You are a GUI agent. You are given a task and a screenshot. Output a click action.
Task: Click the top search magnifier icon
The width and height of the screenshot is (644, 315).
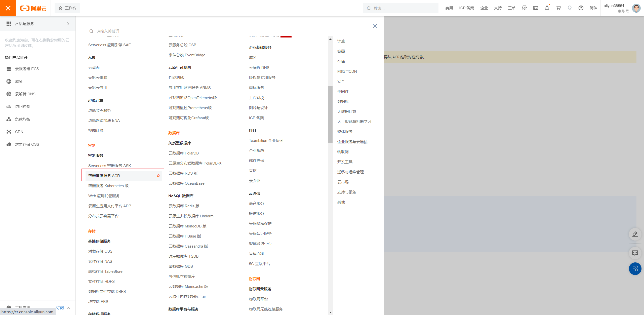pos(369,8)
